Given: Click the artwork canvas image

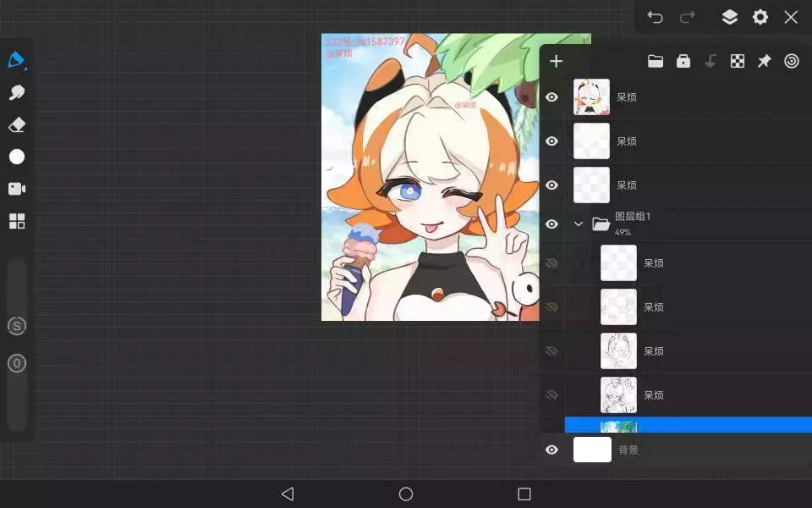Looking at the screenshot, I should [x=430, y=177].
